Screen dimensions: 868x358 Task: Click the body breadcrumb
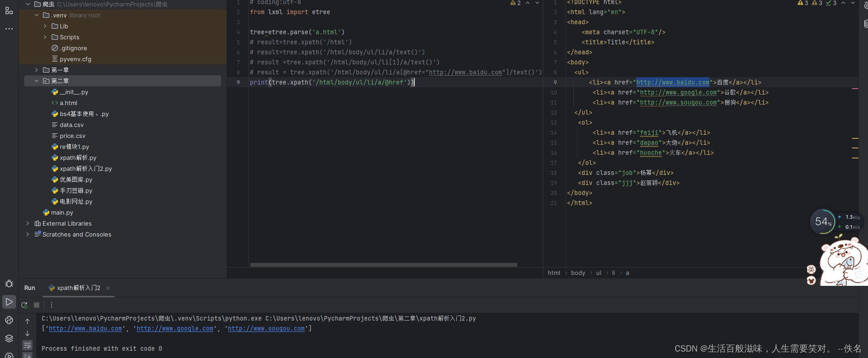click(x=578, y=273)
